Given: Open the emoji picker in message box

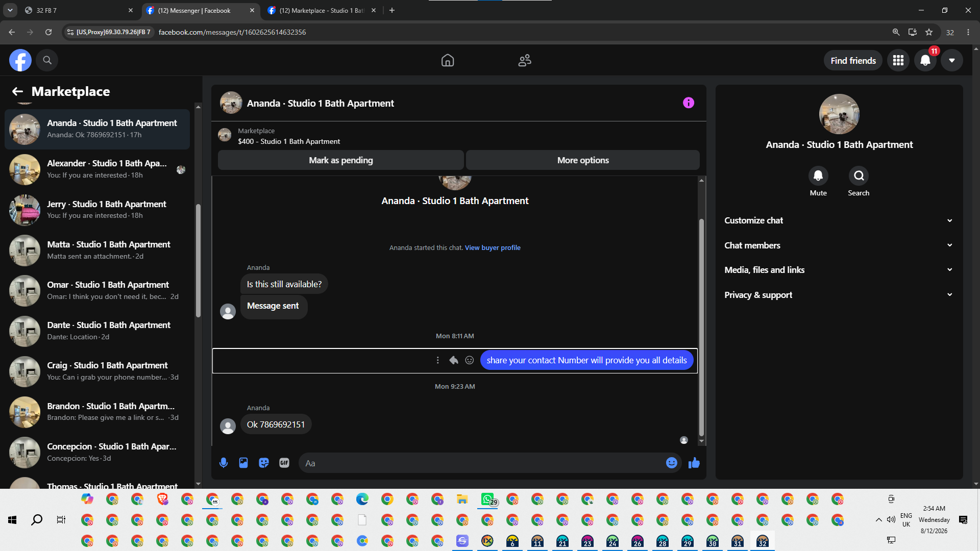Looking at the screenshot, I should 672,463.
